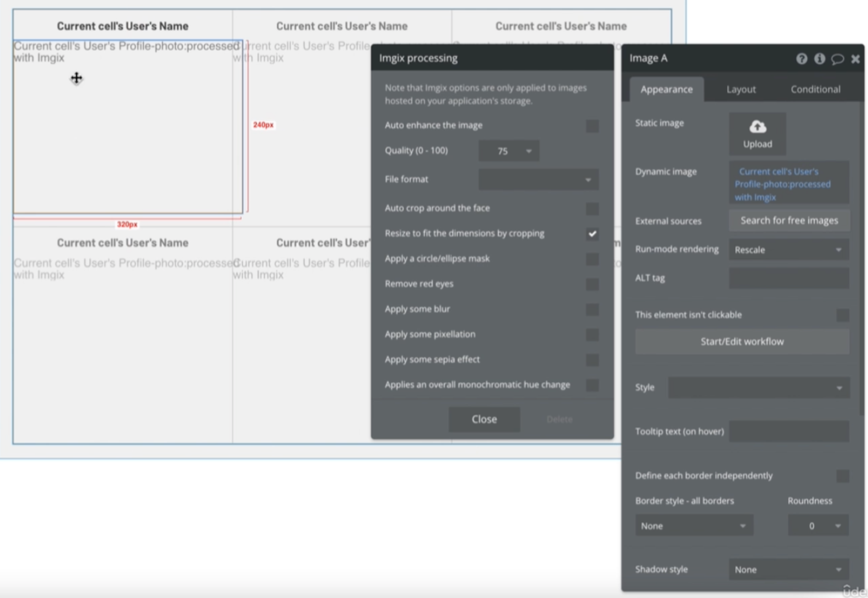Screen dimensions: 868x598
Task: Uncheck Resize to fit by cropping
Action: [x=592, y=234]
